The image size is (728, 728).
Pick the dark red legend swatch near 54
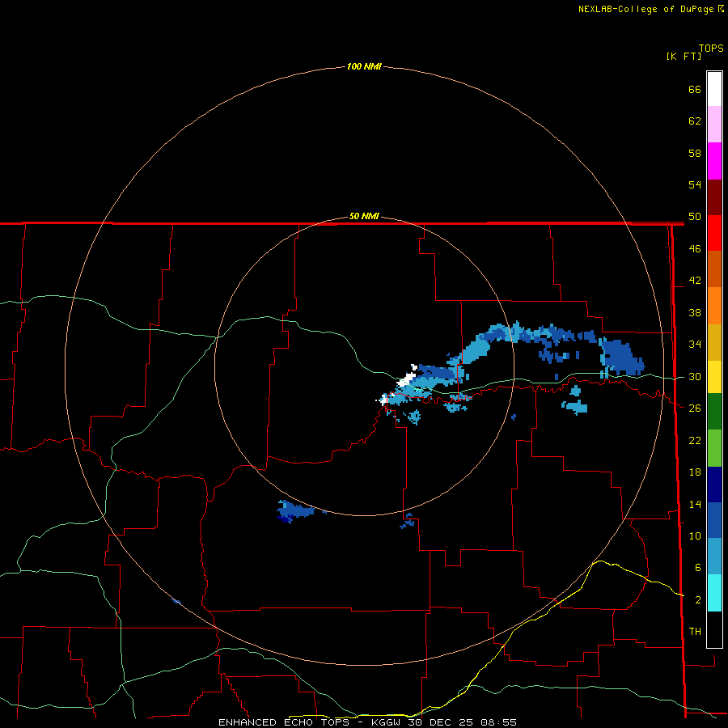[714, 197]
